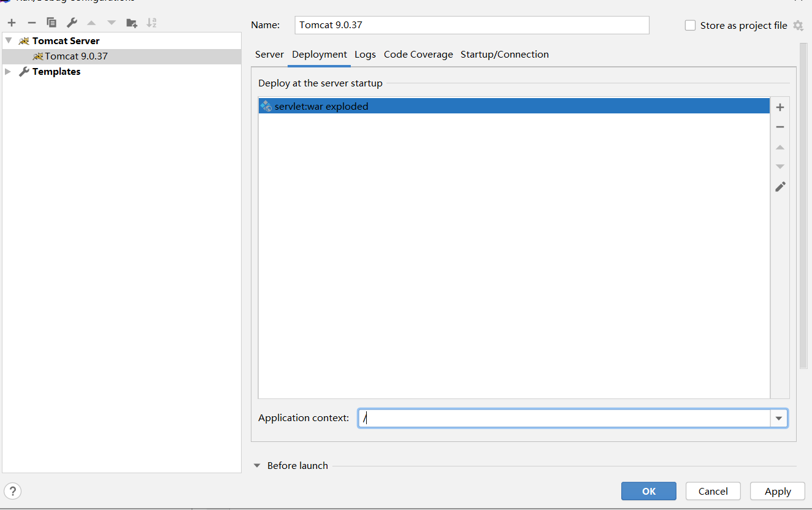Remove selected configuration with minus icon
The image size is (812, 510).
pyautogui.click(x=32, y=23)
